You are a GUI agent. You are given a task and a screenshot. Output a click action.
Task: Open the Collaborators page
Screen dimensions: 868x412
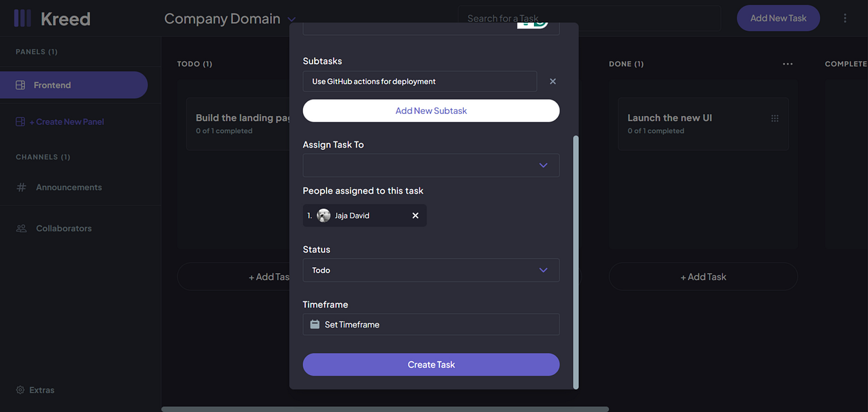click(x=64, y=228)
